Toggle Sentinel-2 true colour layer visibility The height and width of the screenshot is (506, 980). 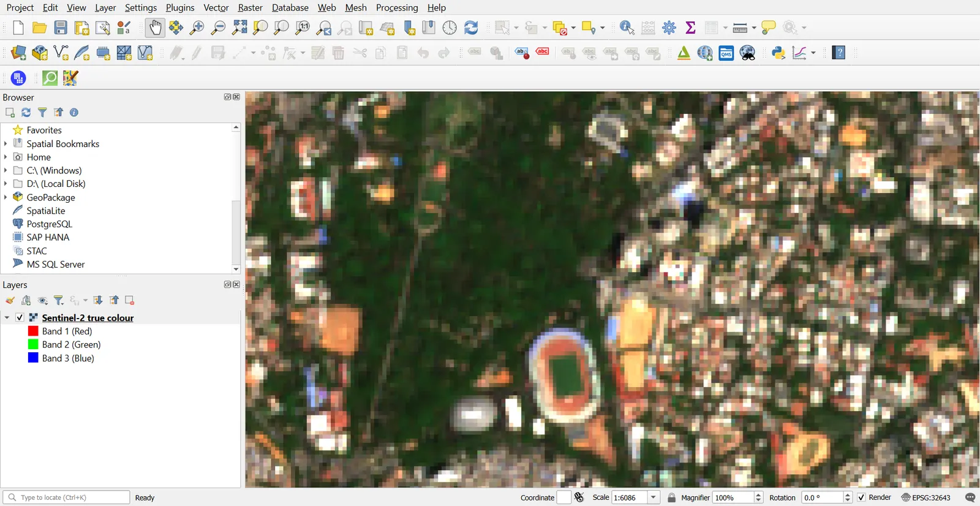(x=20, y=317)
